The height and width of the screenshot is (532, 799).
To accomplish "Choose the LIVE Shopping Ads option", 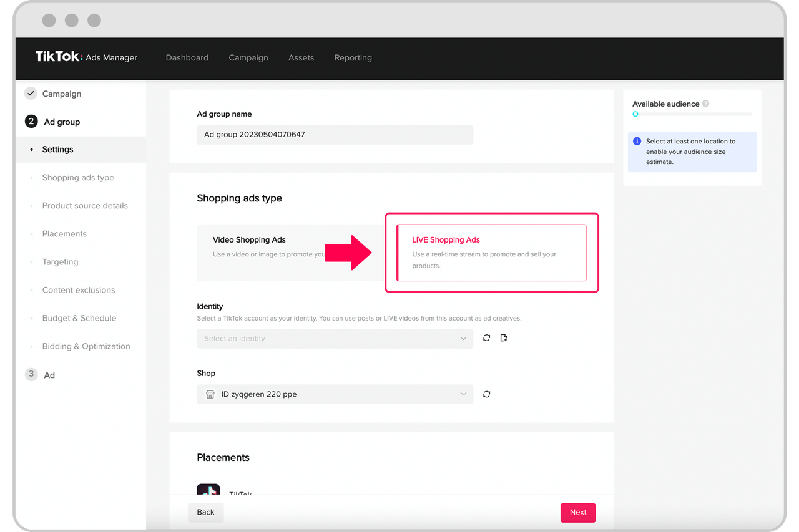I will (x=491, y=253).
